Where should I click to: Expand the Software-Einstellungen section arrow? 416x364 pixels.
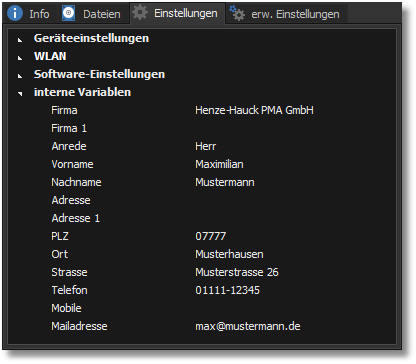coord(20,76)
